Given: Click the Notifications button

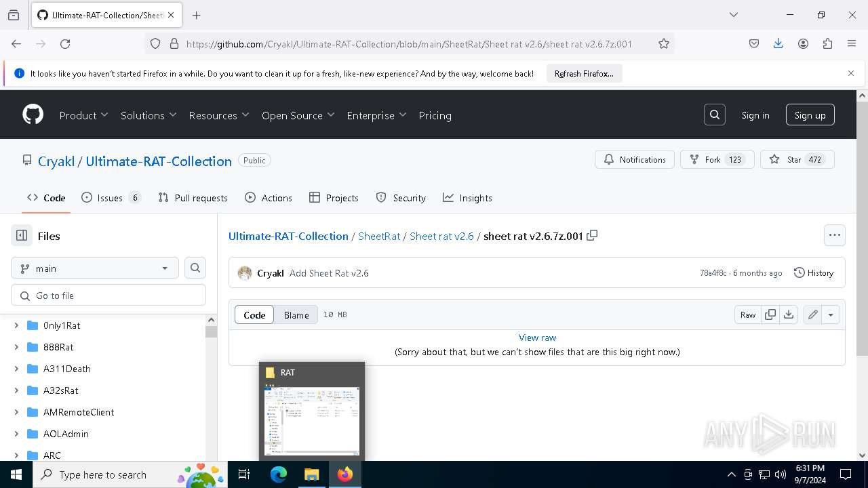Looking at the screenshot, I should coord(635,159).
